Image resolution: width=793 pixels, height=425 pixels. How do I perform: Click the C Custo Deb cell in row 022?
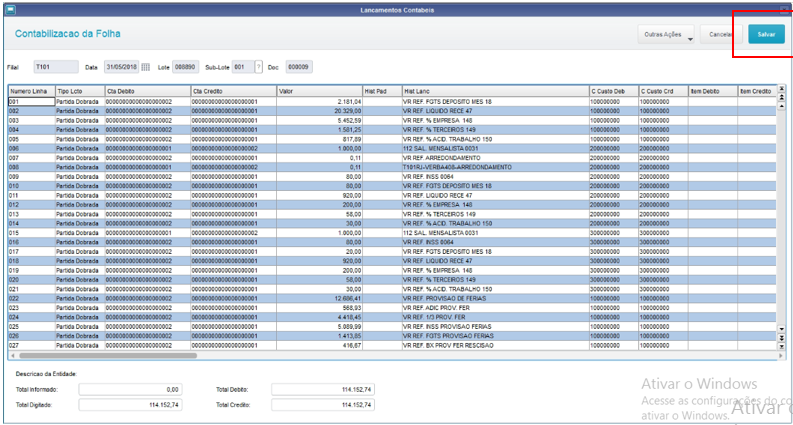pyautogui.click(x=613, y=299)
